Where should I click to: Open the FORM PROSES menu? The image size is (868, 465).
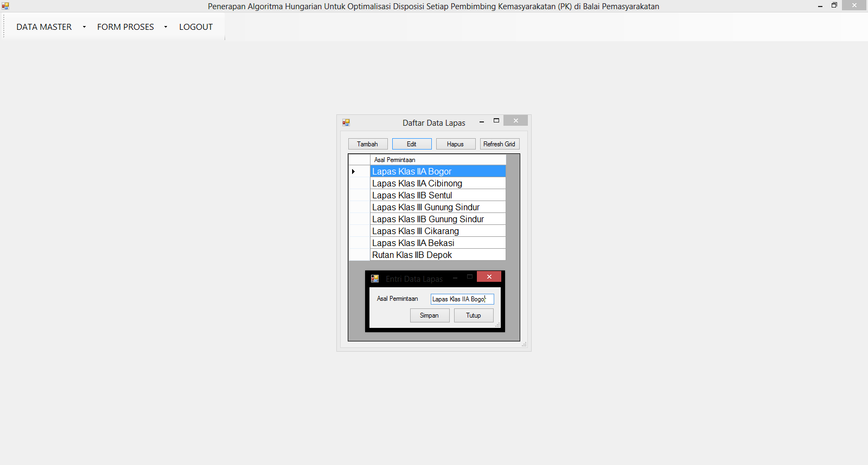[125, 27]
